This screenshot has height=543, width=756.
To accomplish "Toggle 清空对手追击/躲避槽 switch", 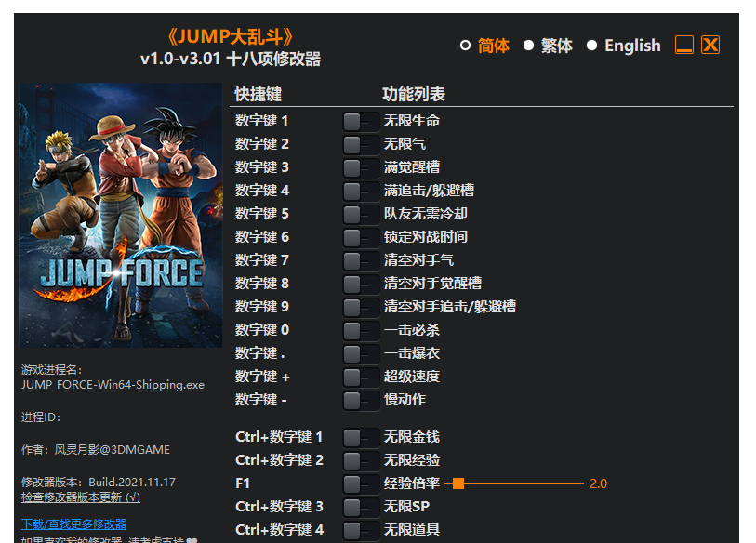I will click(x=361, y=307).
